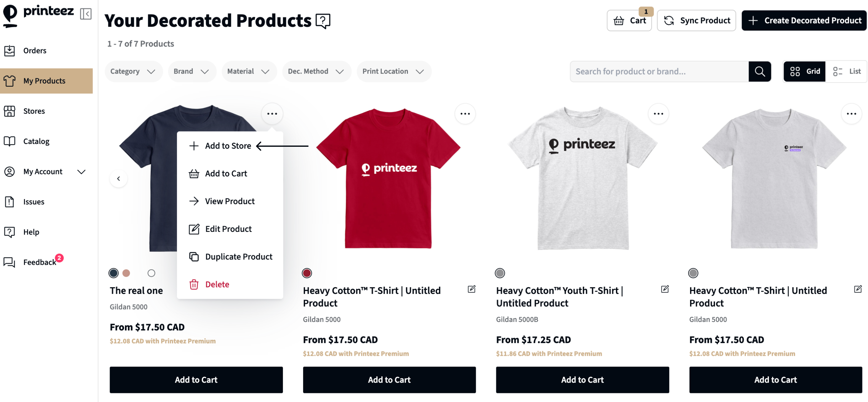Expand the Print Location filter

pos(393,71)
